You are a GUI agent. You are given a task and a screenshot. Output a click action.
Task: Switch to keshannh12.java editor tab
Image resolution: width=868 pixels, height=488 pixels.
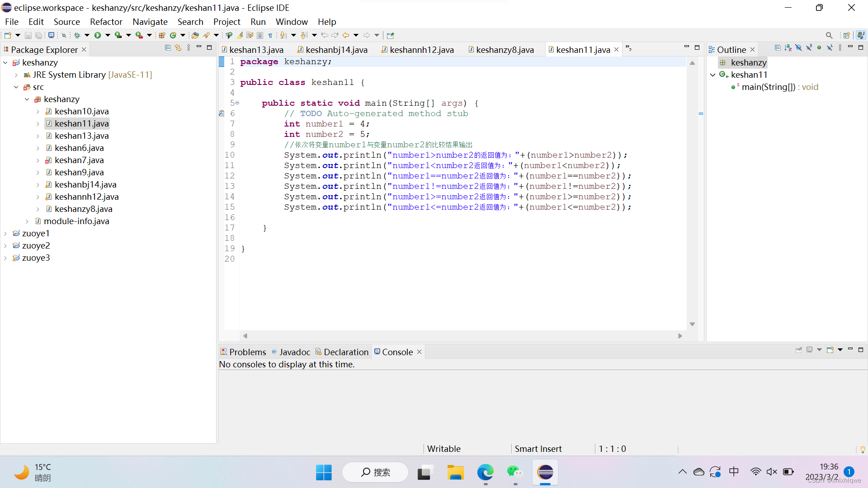[421, 50]
